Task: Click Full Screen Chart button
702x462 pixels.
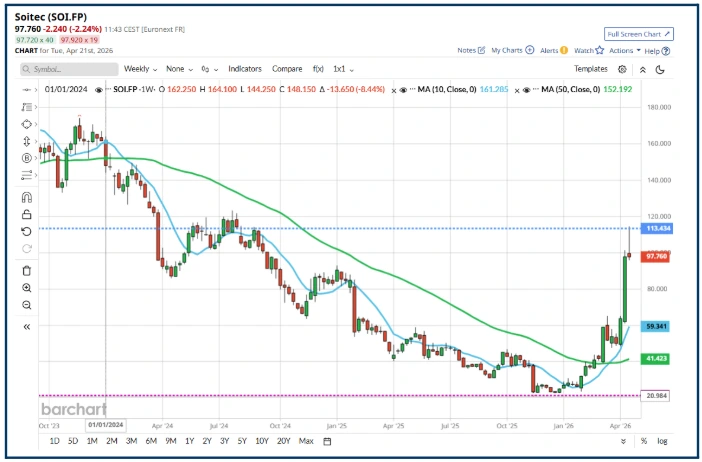Action: coord(638,34)
